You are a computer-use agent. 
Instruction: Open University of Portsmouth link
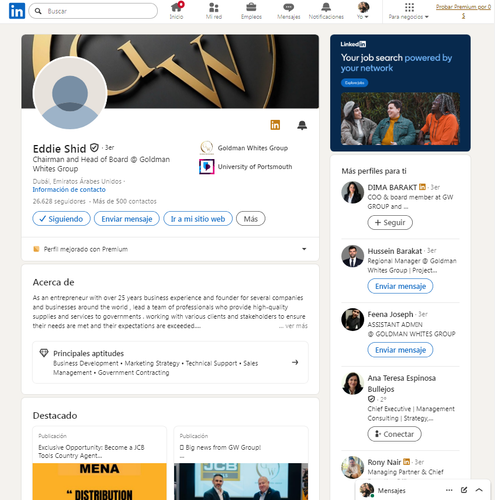click(x=255, y=167)
